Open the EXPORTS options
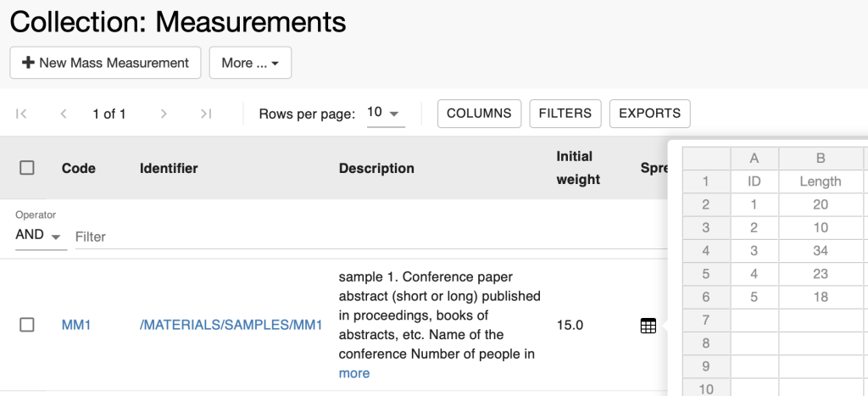Viewport: 868px width, 396px height. 649,114
